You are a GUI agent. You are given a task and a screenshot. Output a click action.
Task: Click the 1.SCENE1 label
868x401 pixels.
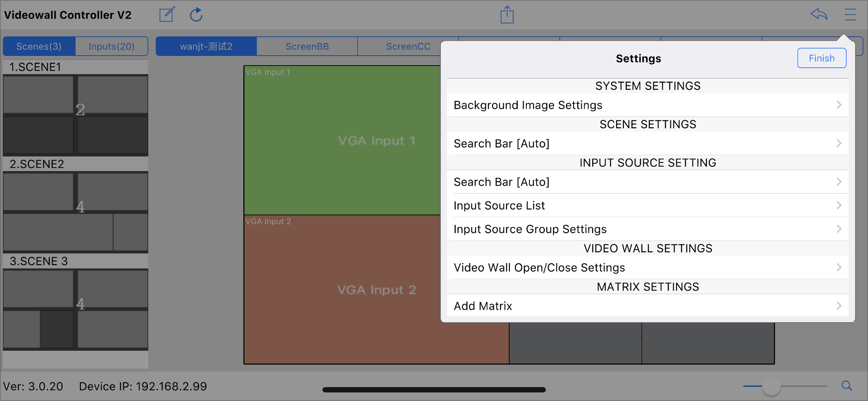36,67
